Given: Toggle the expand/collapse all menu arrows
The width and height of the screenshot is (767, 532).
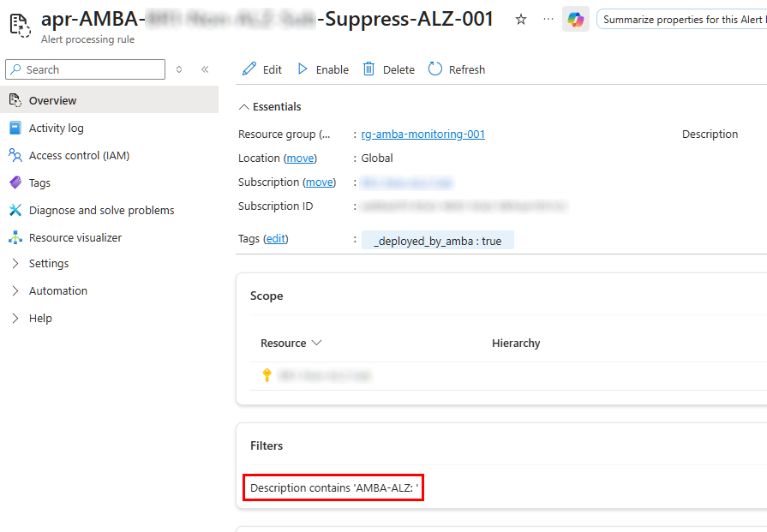Looking at the screenshot, I should pyautogui.click(x=179, y=69).
